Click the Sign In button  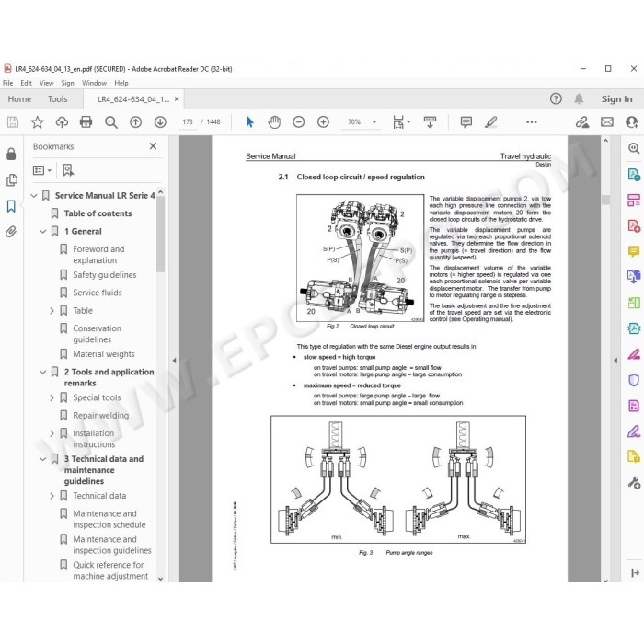point(616,99)
